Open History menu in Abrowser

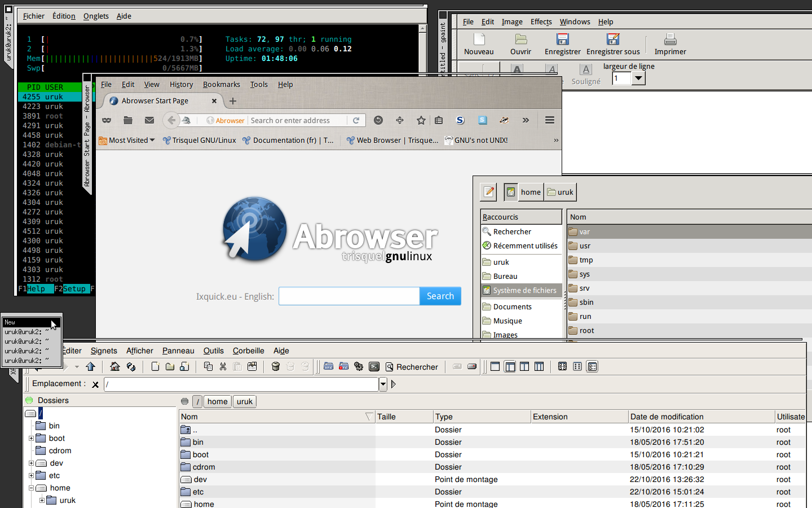tap(181, 85)
